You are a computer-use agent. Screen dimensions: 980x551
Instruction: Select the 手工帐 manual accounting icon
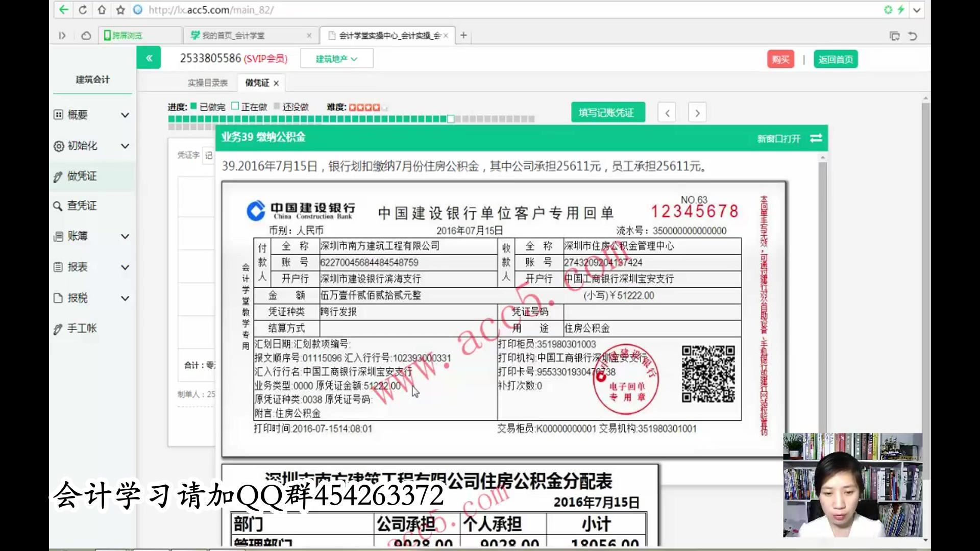click(x=59, y=329)
